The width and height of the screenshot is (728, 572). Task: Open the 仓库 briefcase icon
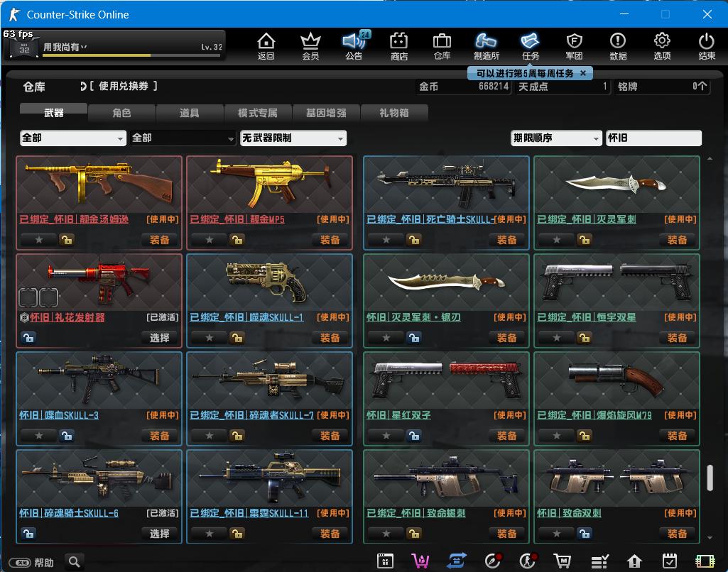pos(442,46)
